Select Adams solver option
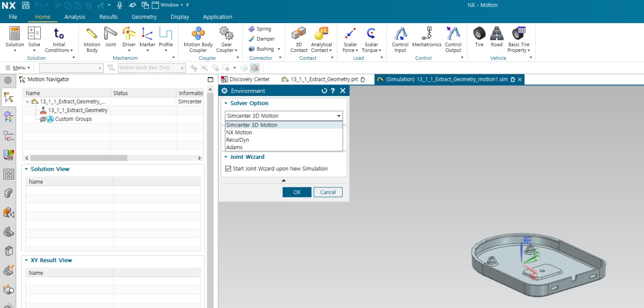The width and height of the screenshot is (644, 308). click(234, 147)
